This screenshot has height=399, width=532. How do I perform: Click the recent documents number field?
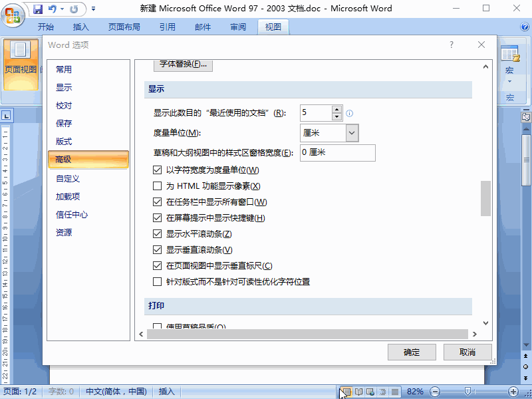point(316,113)
